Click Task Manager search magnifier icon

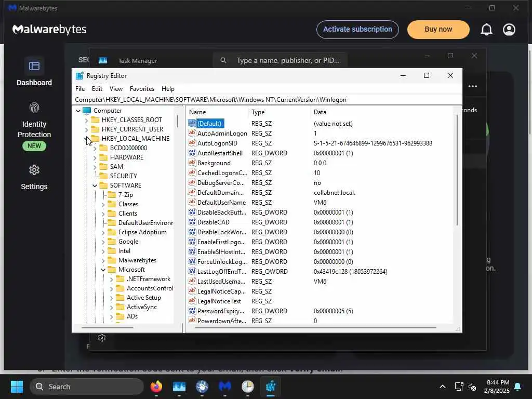pyautogui.click(x=223, y=60)
